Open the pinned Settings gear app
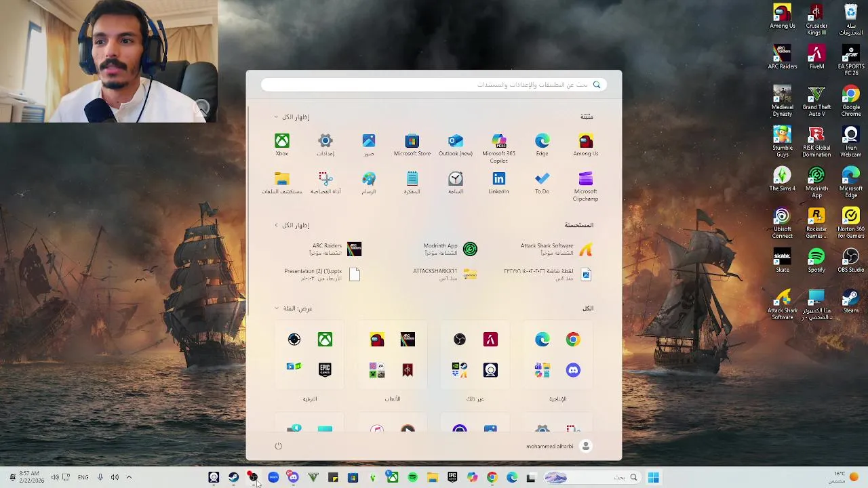 coord(325,144)
